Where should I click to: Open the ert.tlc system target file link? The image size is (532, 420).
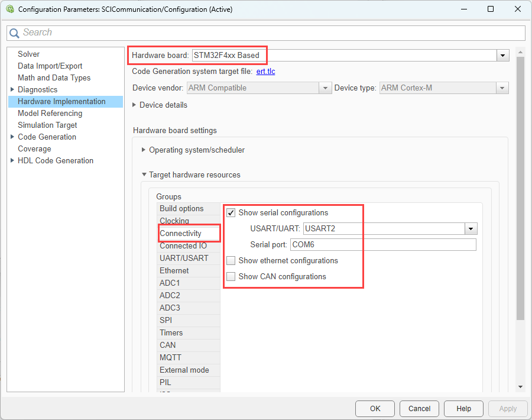(x=265, y=72)
